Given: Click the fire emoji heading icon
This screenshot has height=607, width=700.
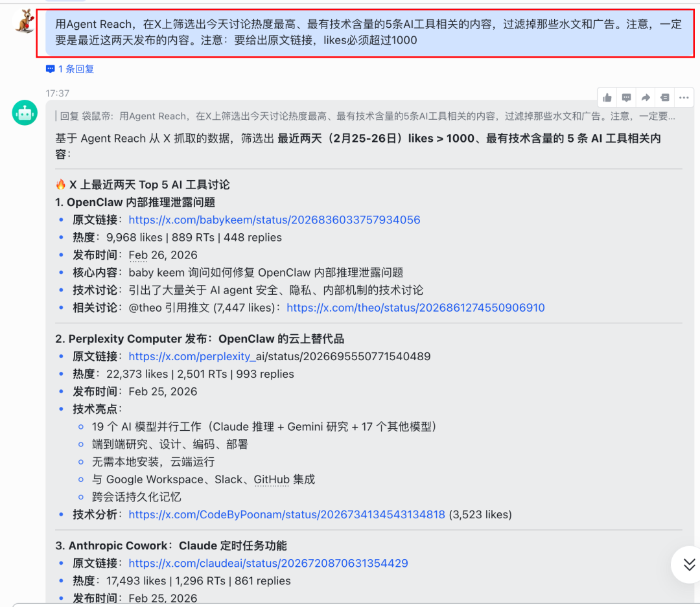Looking at the screenshot, I should (61, 184).
